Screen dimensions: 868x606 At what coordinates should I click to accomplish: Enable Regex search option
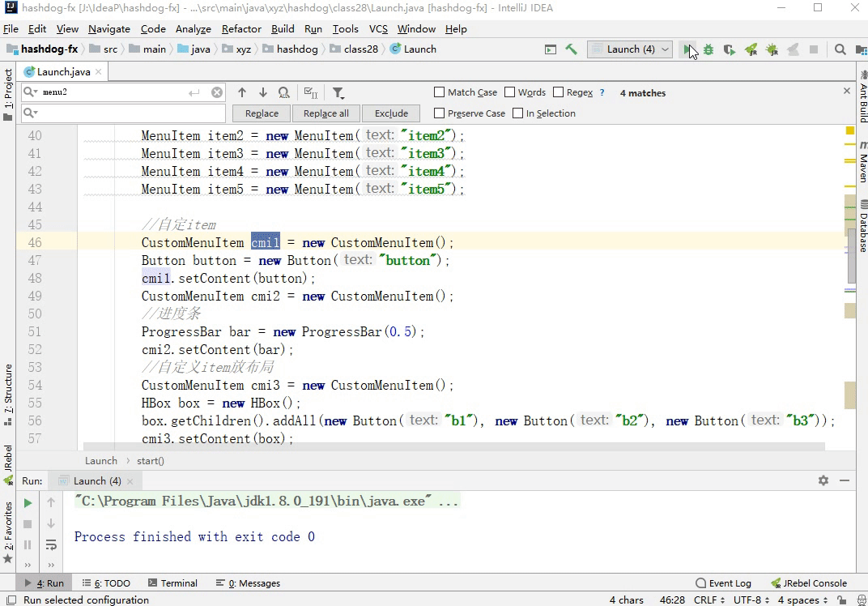point(559,92)
